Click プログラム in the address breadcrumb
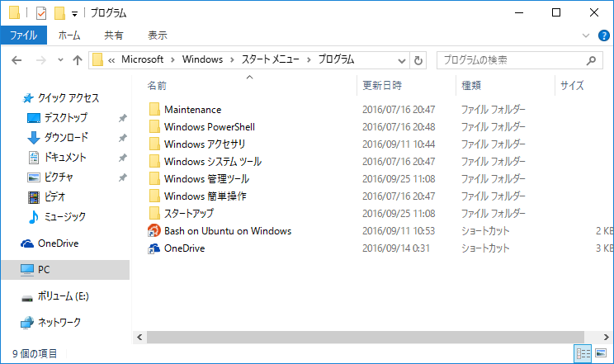This screenshot has width=614, height=364. pos(336,59)
